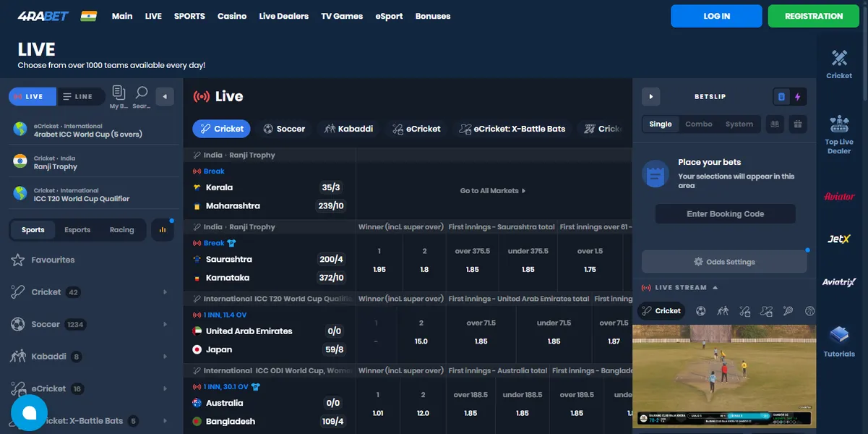Select the soccer ball icon under Live Stream
Screen dimensions: 868x434
coord(700,310)
